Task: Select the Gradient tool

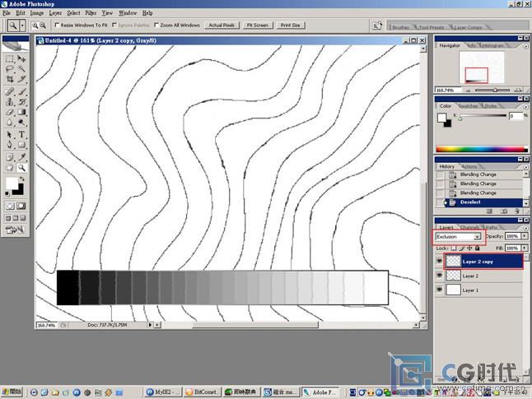Action: click(21, 112)
